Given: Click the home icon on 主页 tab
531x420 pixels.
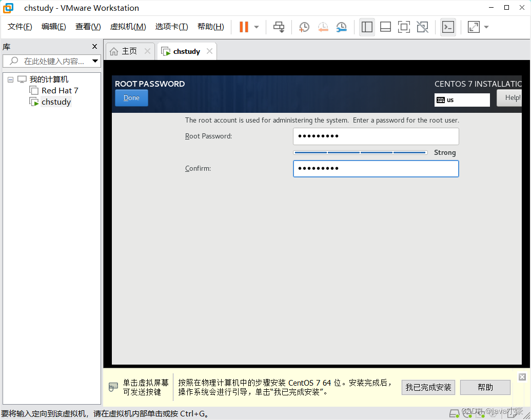Looking at the screenshot, I should (x=114, y=51).
